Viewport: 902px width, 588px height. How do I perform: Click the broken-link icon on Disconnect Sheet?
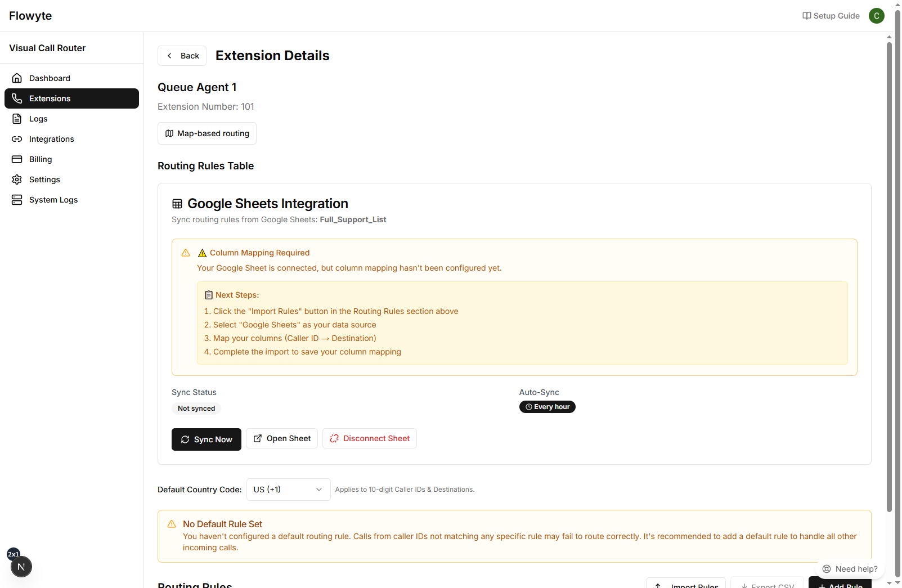(335, 438)
